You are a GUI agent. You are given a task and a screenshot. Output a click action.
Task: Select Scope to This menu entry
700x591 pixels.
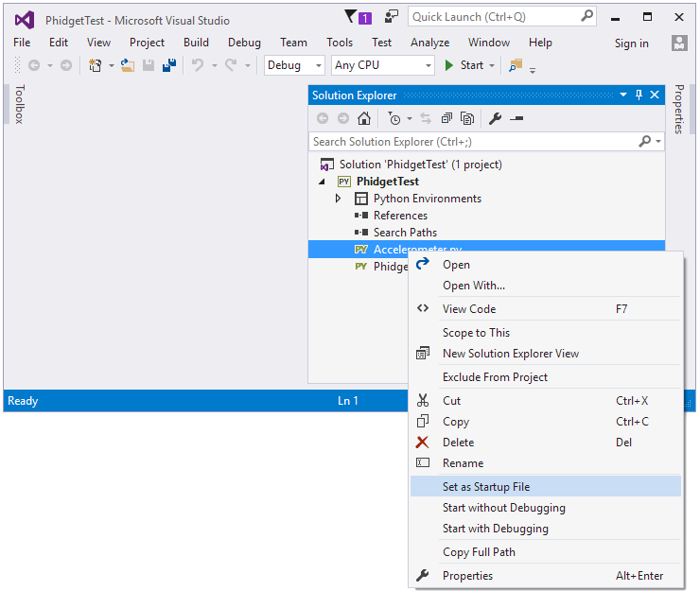pos(546,333)
